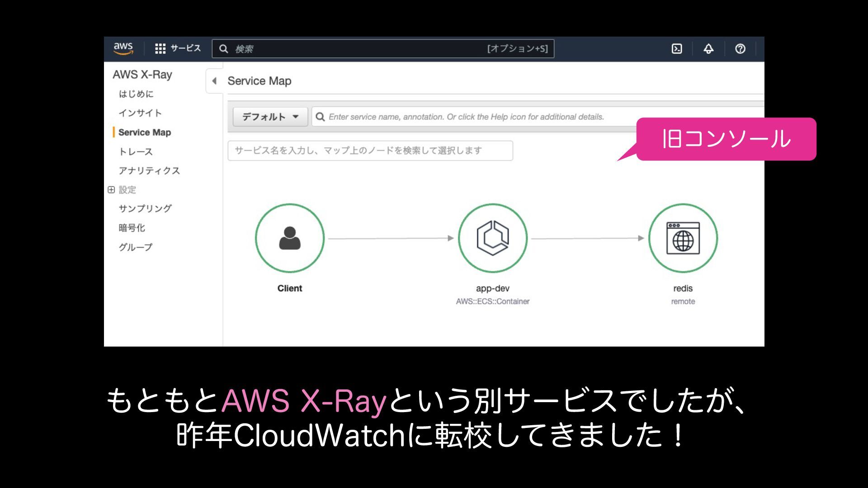This screenshot has height=488, width=868.
Task: Open サンプリング settings link
Action: [145, 209]
